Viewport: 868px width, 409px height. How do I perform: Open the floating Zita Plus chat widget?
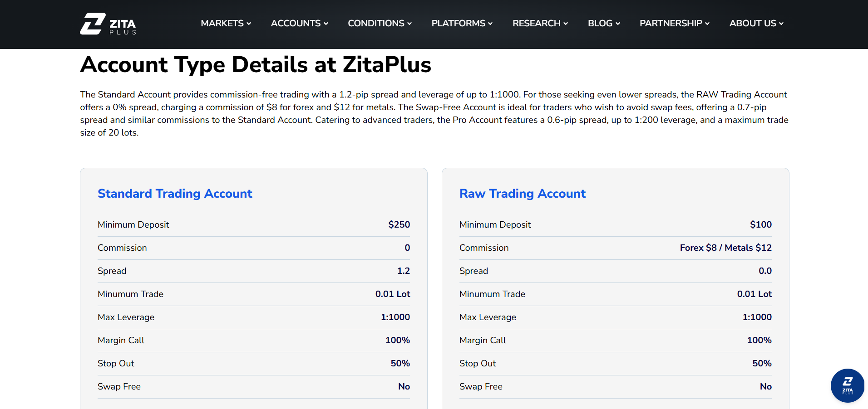[x=847, y=385]
